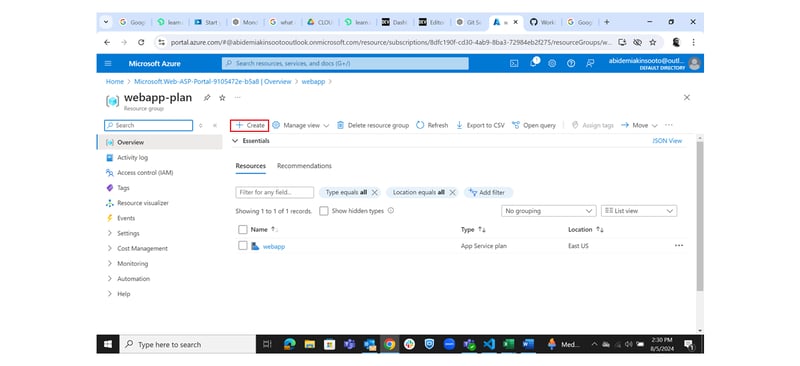Open the Azure portal hamburger menu

(x=108, y=64)
